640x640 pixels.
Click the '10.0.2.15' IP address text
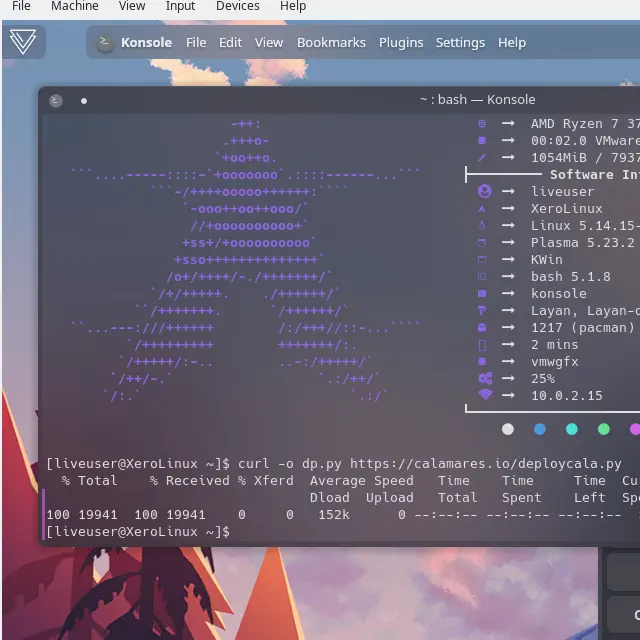click(x=567, y=396)
